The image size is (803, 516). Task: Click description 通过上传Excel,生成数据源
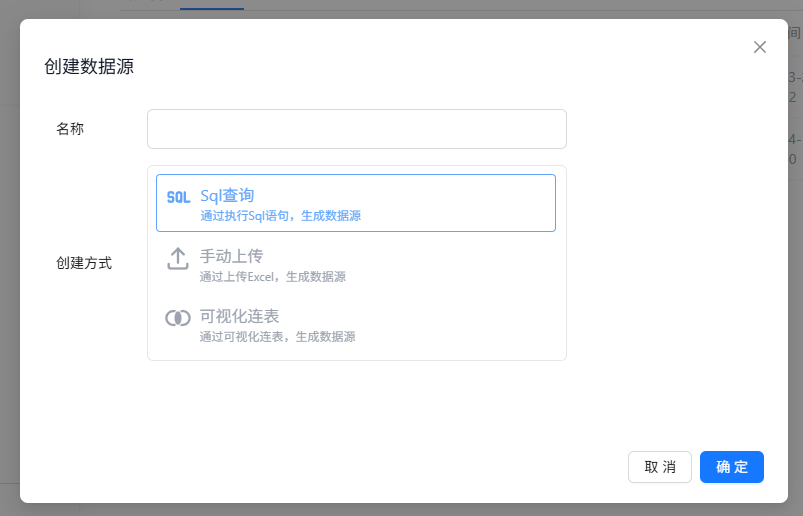[x=272, y=277]
